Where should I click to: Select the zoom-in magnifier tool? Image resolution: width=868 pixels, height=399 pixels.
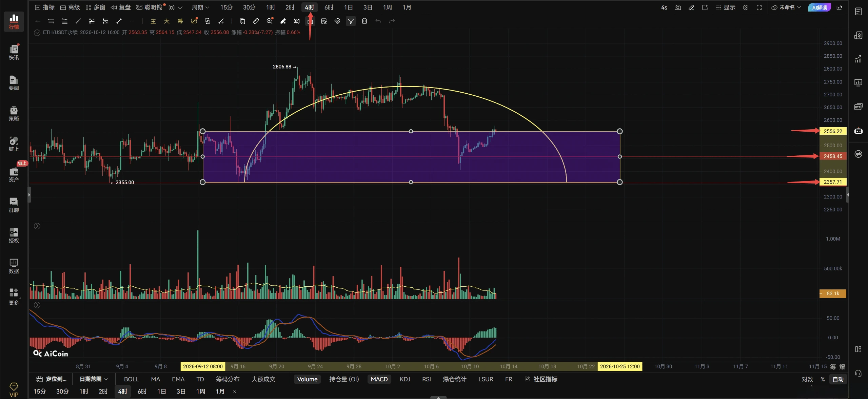270,21
